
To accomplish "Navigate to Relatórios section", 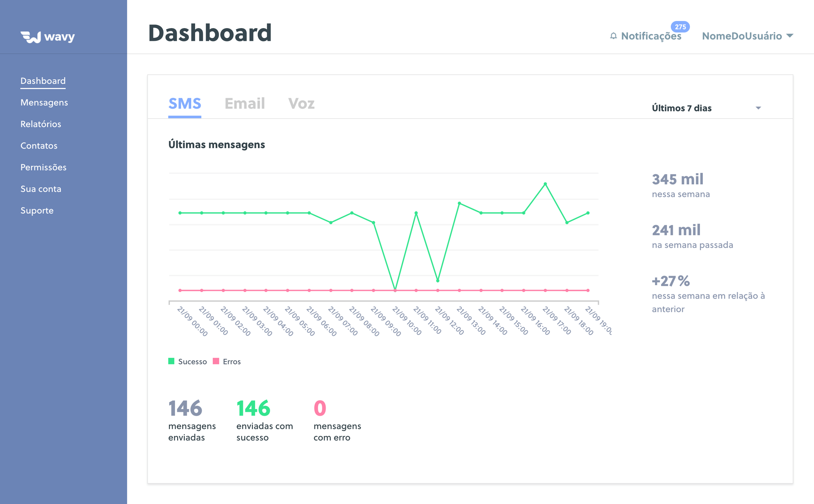I will tap(40, 124).
